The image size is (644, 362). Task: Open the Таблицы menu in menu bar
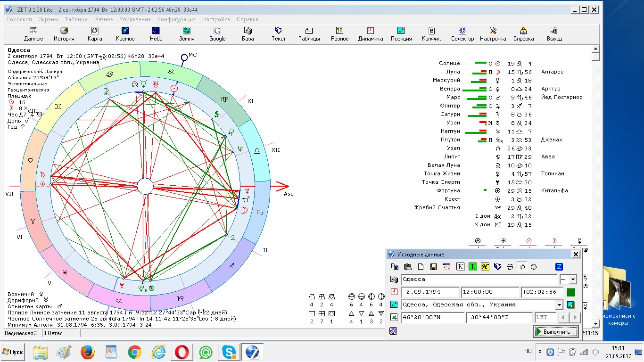pos(77,19)
